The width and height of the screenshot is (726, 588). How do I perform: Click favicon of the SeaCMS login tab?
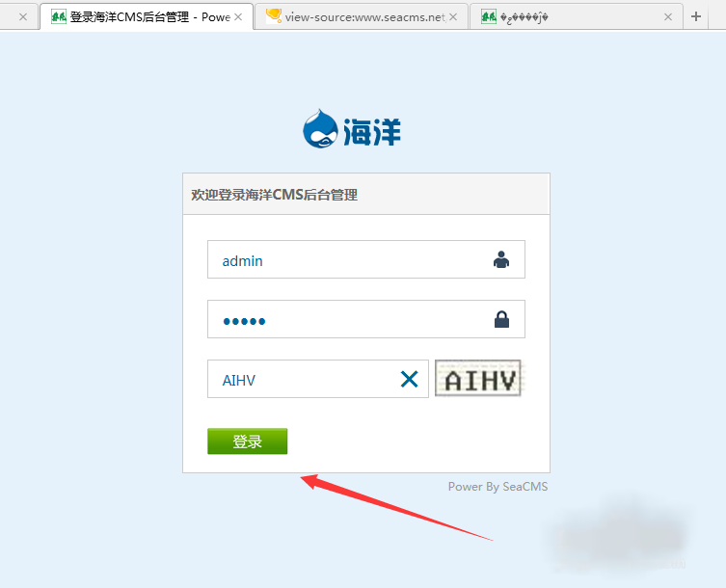59,17
